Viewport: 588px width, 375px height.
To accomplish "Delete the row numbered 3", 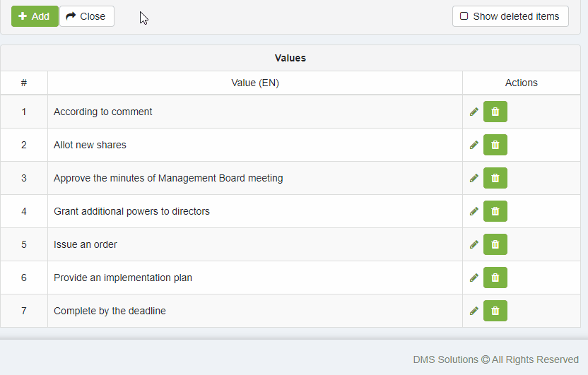I will pos(495,178).
